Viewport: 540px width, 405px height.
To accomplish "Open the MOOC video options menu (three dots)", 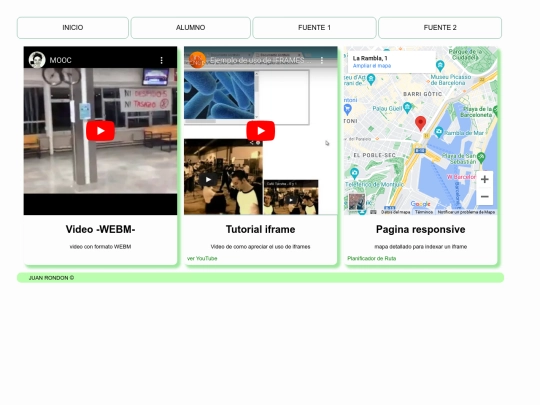I will click(162, 60).
